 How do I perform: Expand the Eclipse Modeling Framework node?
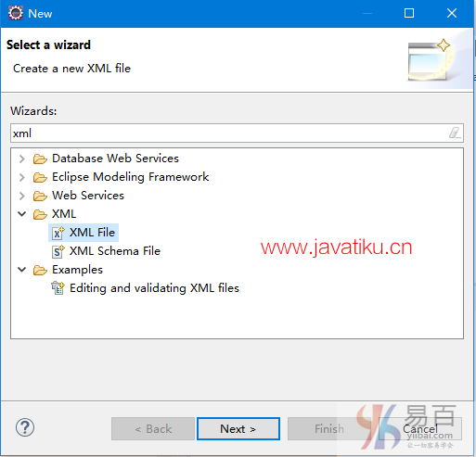[21, 177]
